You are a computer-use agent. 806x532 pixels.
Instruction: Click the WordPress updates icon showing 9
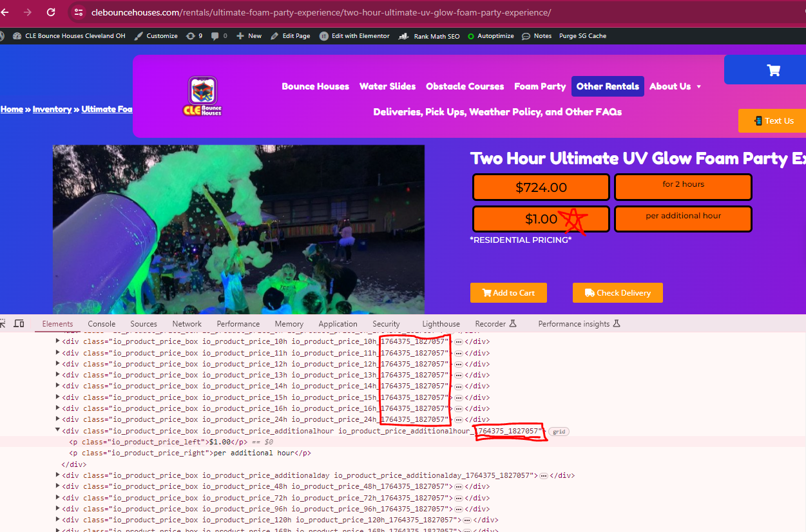click(194, 36)
